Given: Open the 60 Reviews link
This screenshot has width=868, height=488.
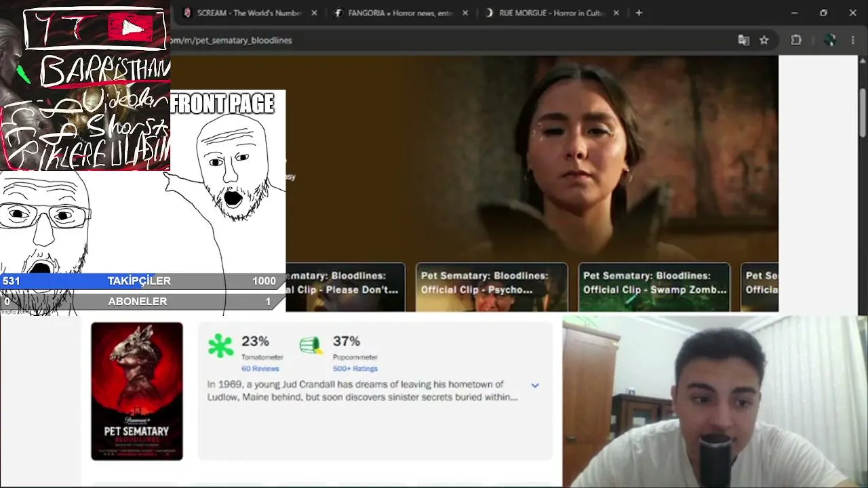Looking at the screenshot, I should tap(260, 369).
